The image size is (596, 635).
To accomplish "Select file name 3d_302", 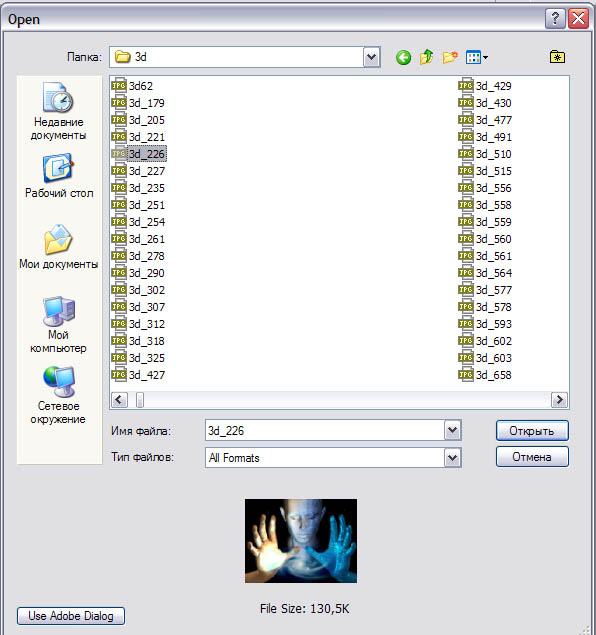I will (147, 290).
